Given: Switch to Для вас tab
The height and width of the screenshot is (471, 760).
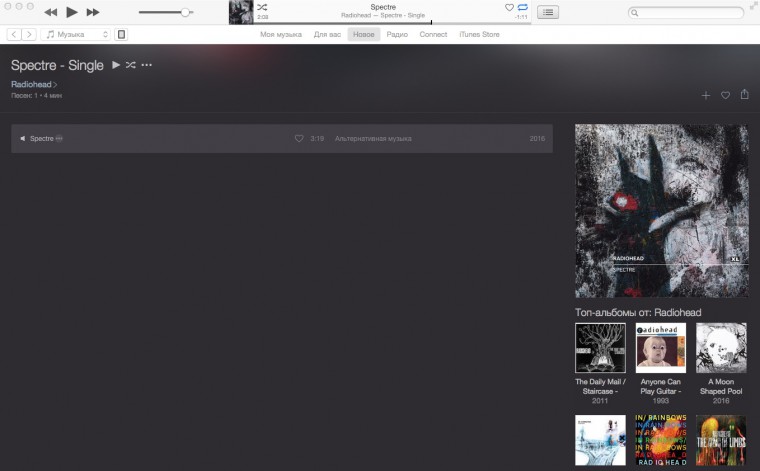Looking at the screenshot, I should tap(327, 34).
